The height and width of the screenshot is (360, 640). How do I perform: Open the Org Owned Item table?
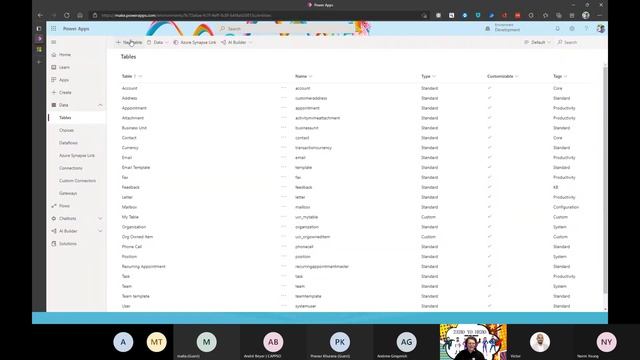click(x=137, y=237)
